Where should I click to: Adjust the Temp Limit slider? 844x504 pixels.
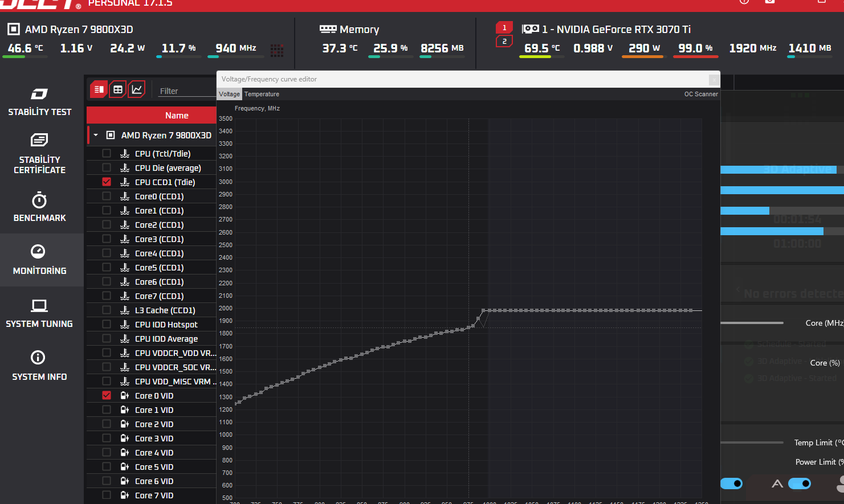(752, 442)
